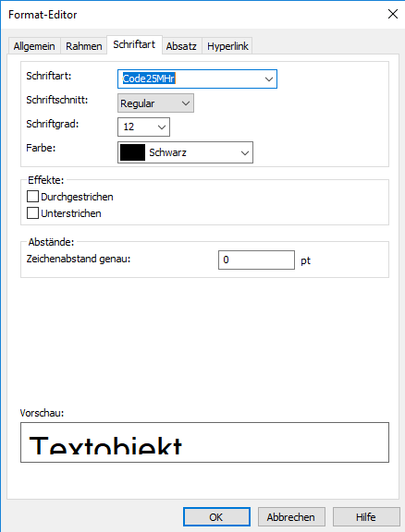The width and height of the screenshot is (405, 532).
Task: Close the Format-Editor dialog
Action: 393,14
